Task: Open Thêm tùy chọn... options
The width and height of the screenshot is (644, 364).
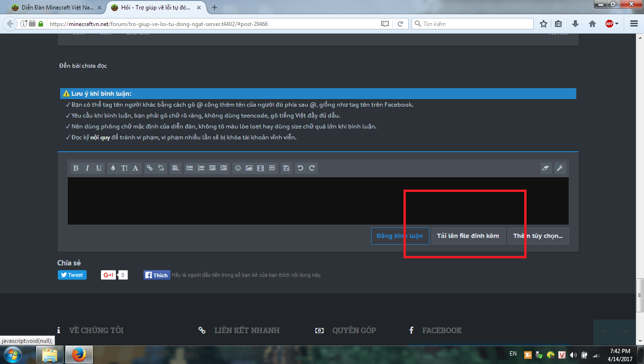Action: pyautogui.click(x=538, y=236)
